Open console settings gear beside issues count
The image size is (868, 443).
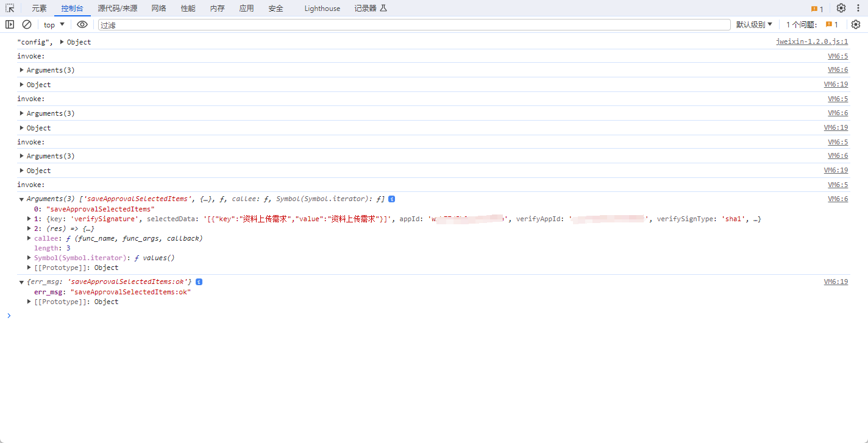click(856, 24)
